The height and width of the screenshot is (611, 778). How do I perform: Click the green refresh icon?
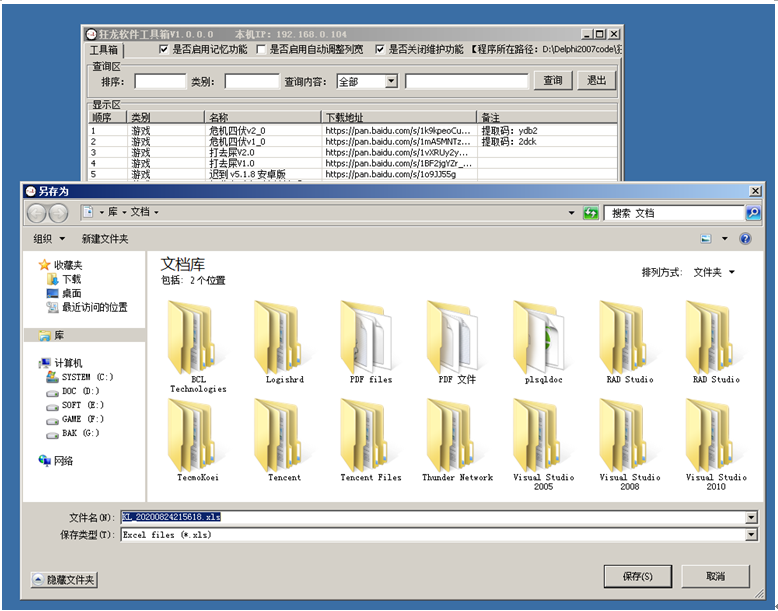coord(590,213)
